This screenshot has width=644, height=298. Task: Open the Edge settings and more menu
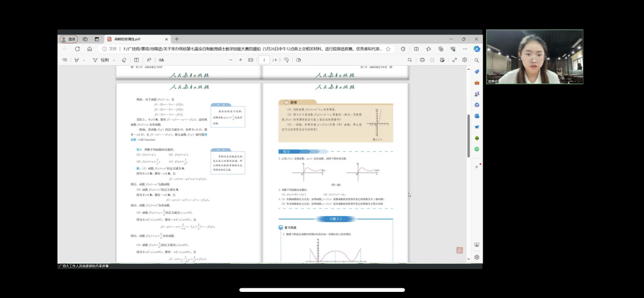pos(465,49)
